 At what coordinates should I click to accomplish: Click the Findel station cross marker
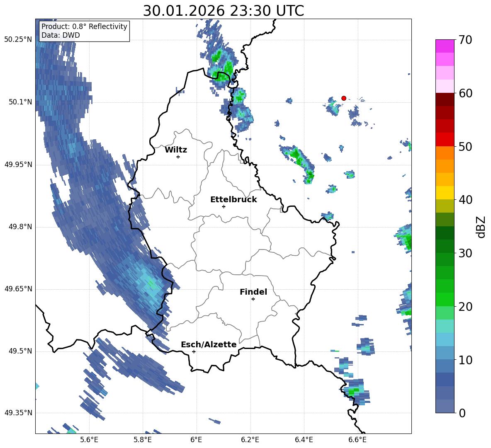point(253,299)
